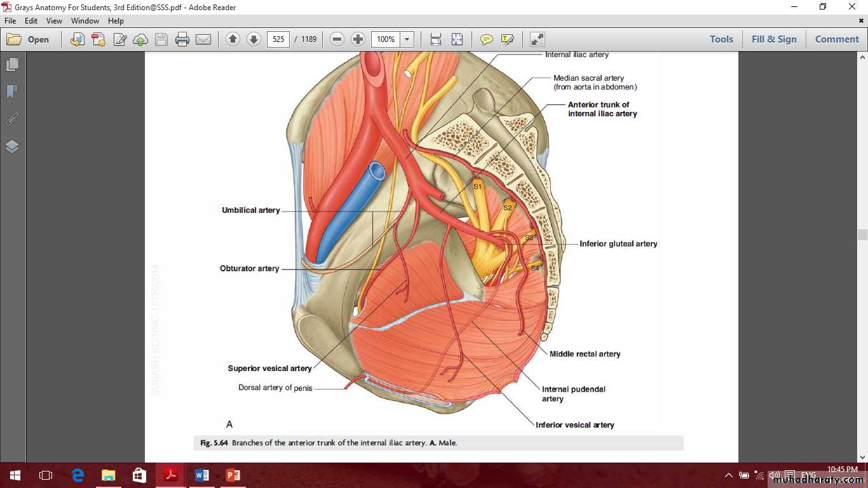
Task: Toggle the Page Thumbnails panel
Action: pos(12,64)
